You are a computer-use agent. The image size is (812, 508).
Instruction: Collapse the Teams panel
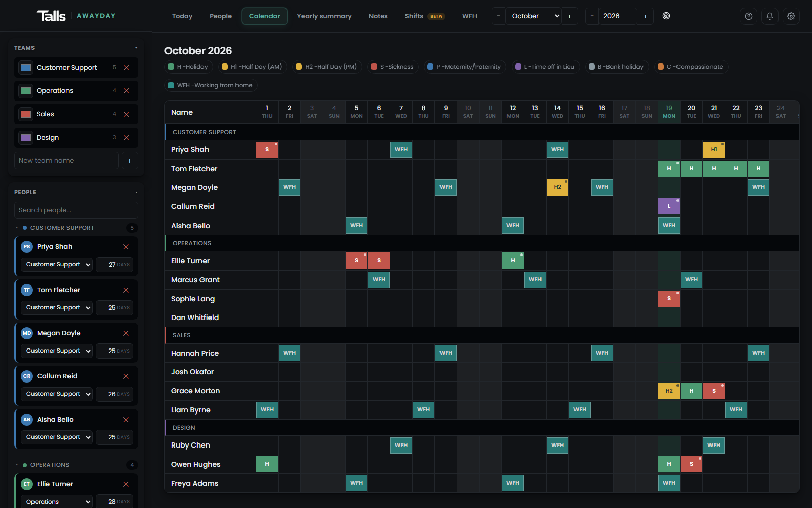click(x=136, y=48)
